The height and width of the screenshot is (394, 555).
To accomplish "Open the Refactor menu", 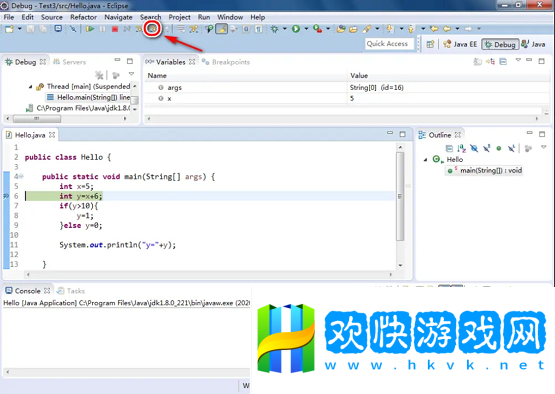I will [84, 17].
